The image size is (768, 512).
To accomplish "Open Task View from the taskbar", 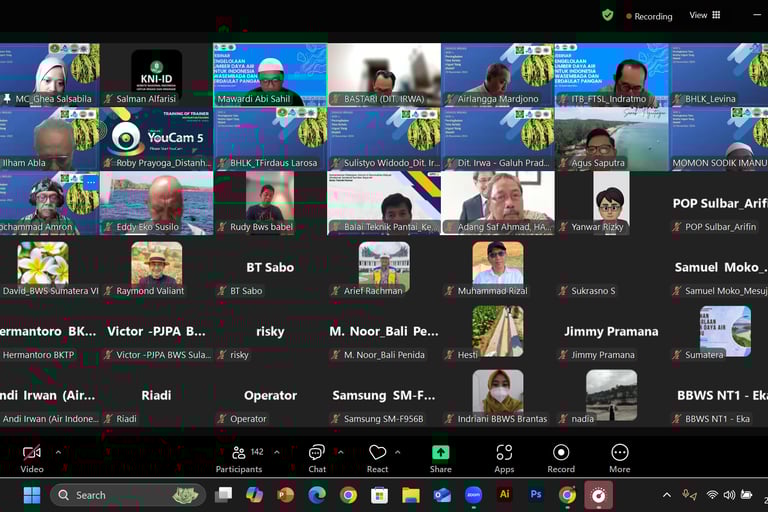I will [223, 495].
